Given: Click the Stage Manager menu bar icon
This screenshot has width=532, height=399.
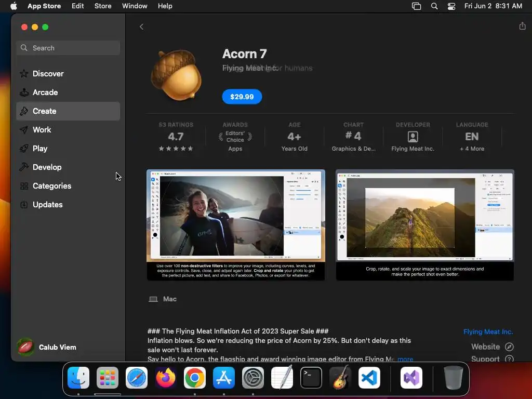Looking at the screenshot, I should point(416,6).
